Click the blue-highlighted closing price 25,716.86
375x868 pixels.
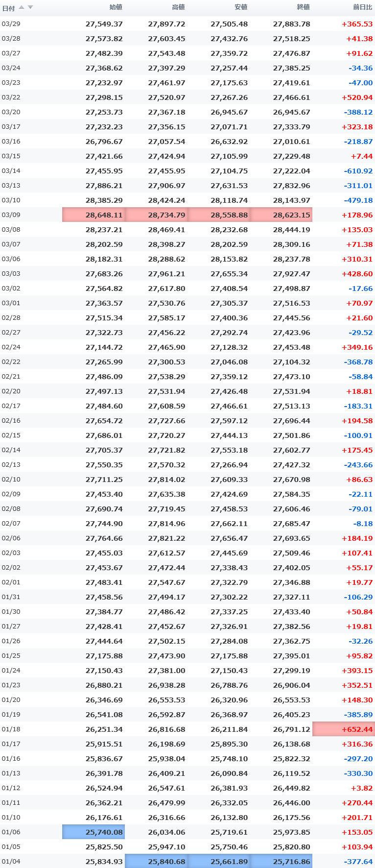tap(291, 862)
